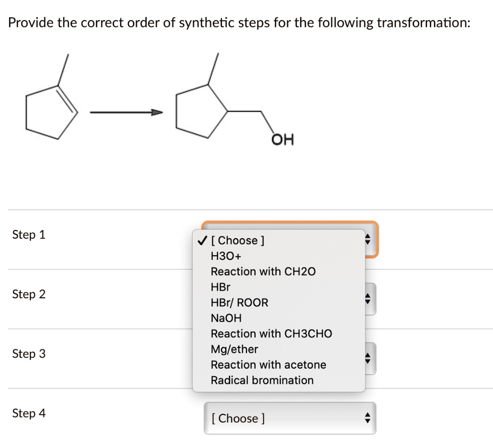Click the up-down stepper on Step 2 dropdown
Image resolution: width=493 pixels, height=448 pixels.
[x=367, y=298]
